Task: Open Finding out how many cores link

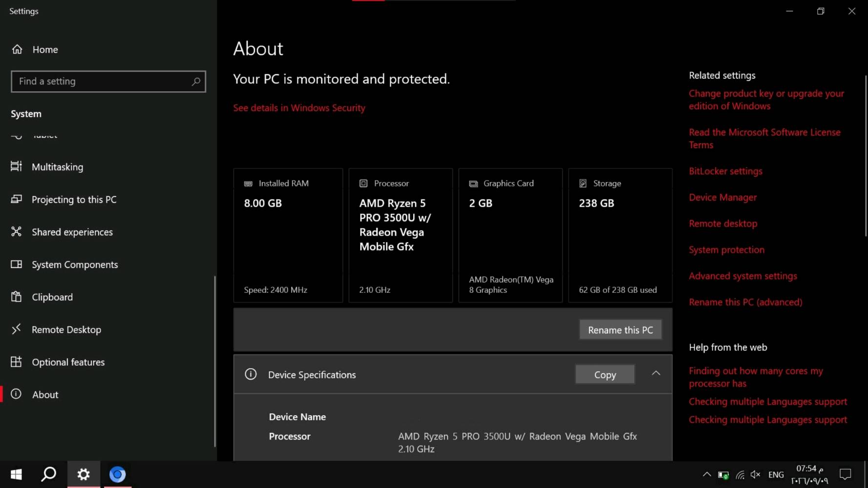Action: pos(756,377)
